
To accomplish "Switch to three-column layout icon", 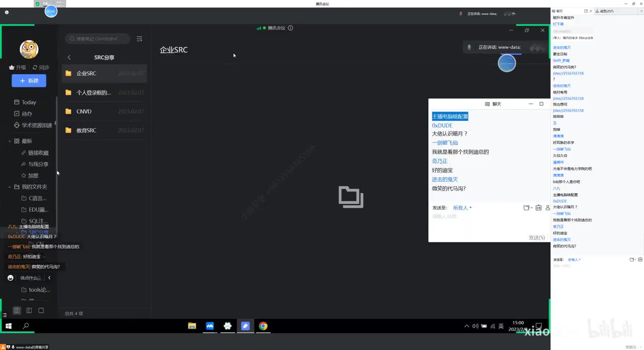I will (x=17, y=311).
